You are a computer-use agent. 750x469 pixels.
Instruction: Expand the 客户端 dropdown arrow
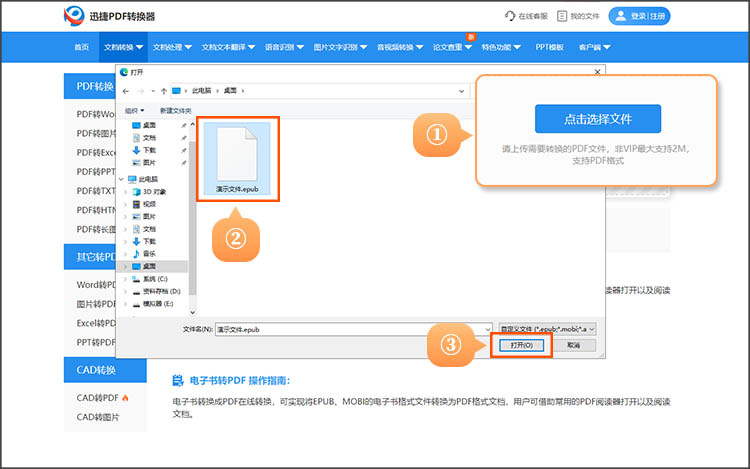[x=607, y=47]
